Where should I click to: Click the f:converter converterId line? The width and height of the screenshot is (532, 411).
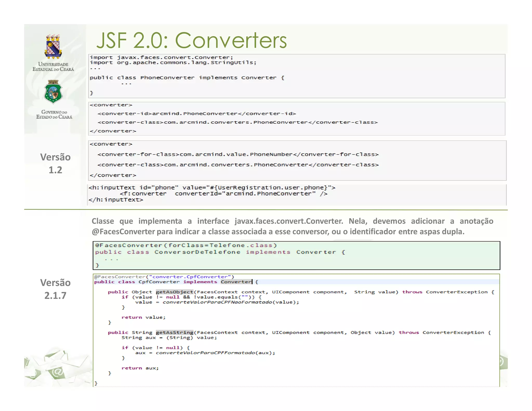(224, 194)
